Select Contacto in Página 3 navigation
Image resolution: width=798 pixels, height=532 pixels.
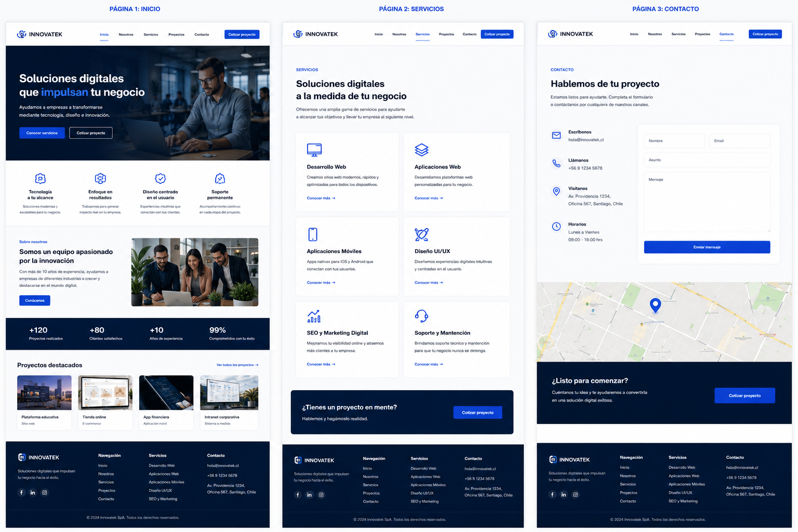pyautogui.click(x=727, y=34)
